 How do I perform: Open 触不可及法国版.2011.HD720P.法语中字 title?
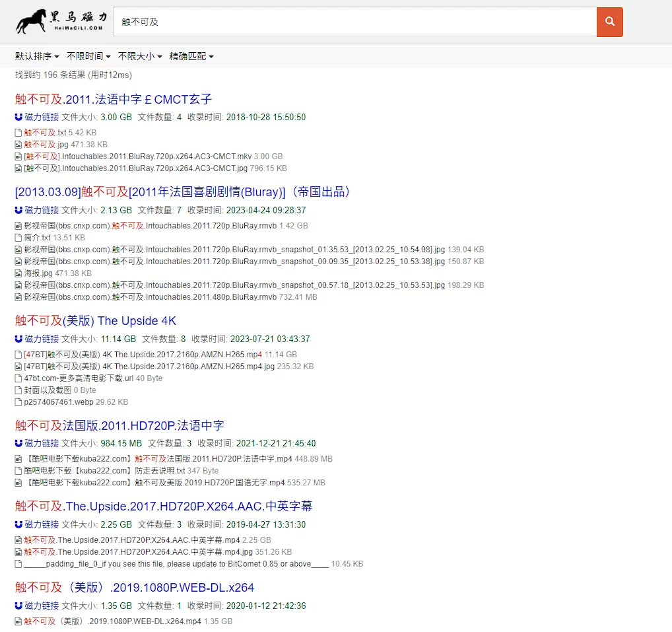point(119,425)
